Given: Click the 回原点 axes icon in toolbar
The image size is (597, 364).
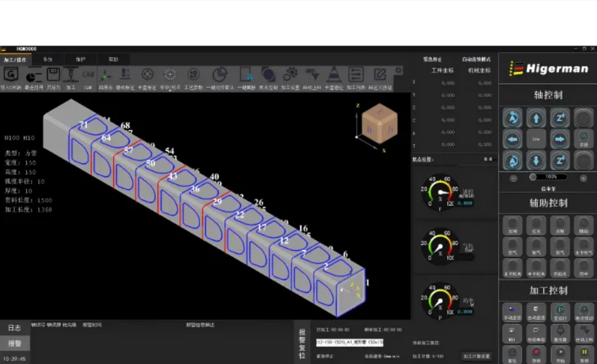Looking at the screenshot, I should click(106, 76).
